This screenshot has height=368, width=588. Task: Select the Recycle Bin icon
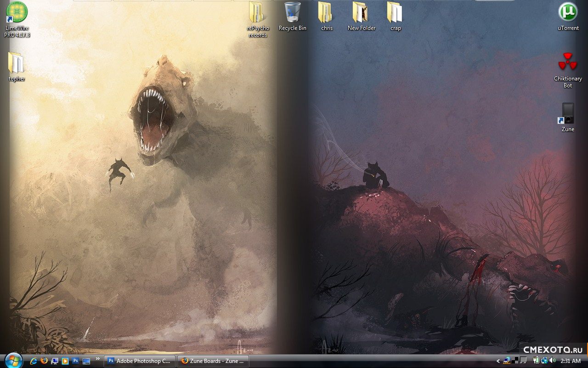click(x=292, y=13)
